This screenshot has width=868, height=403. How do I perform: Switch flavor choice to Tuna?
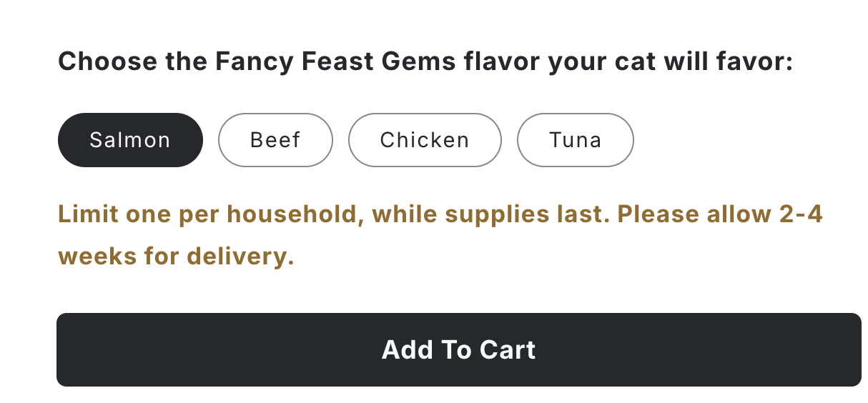coord(575,140)
